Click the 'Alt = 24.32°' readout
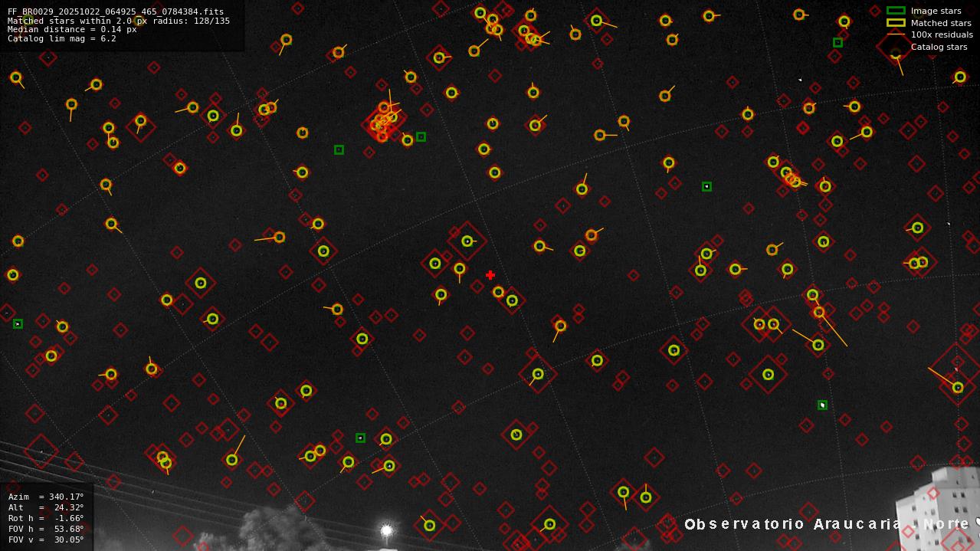The image size is (980, 551). [x=46, y=507]
